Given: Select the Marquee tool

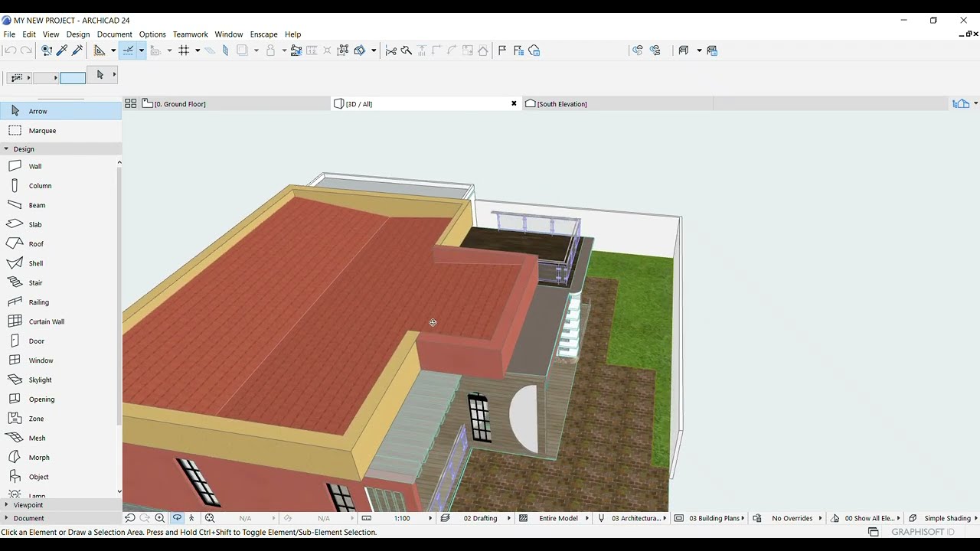Looking at the screenshot, I should (x=60, y=131).
